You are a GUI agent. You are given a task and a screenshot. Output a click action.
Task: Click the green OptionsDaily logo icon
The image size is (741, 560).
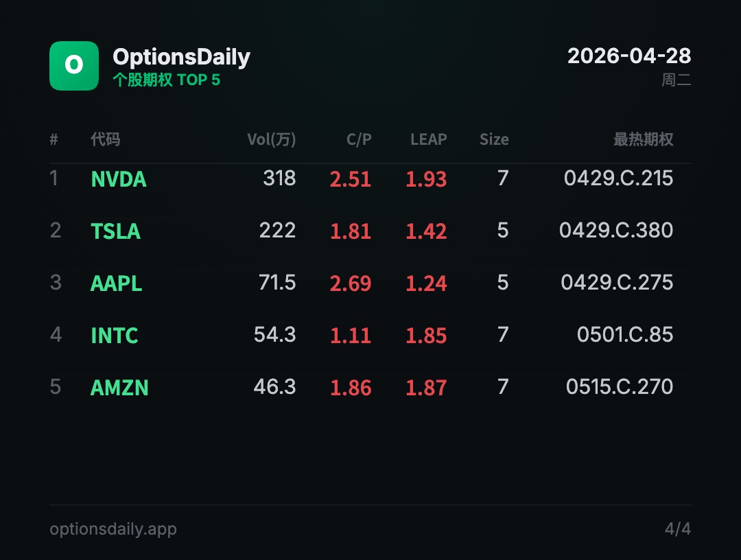tap(74, 65)
